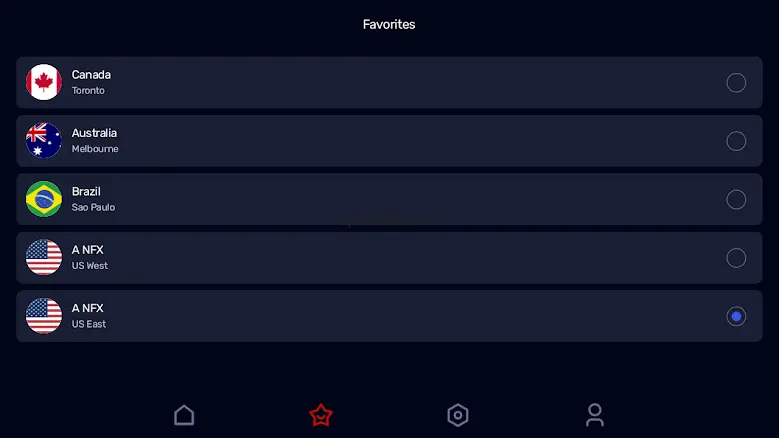Viewport: 779px width, 438px height.
Task: Pick the A NFX US East row
Action: tap(389, 316)
